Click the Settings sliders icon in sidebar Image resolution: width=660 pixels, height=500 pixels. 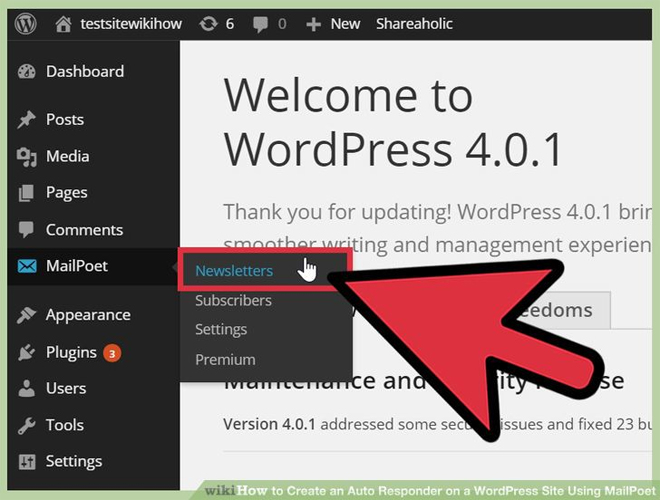(27, 462)
